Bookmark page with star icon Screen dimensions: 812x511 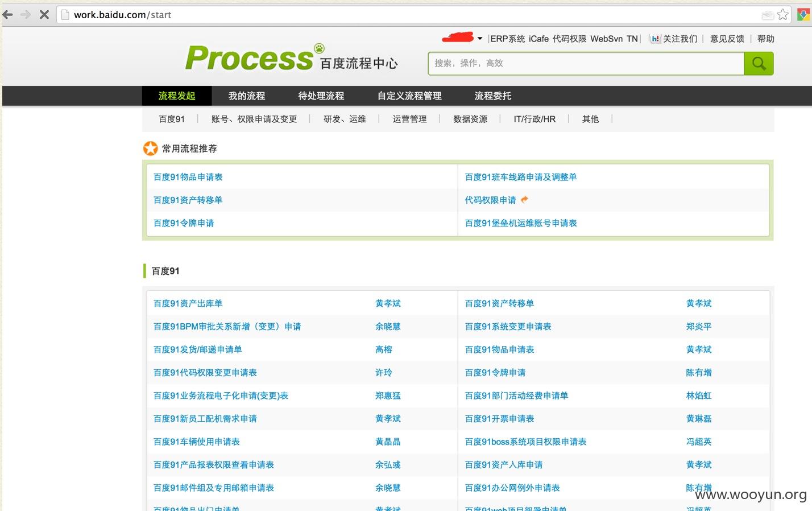(783, 15)
